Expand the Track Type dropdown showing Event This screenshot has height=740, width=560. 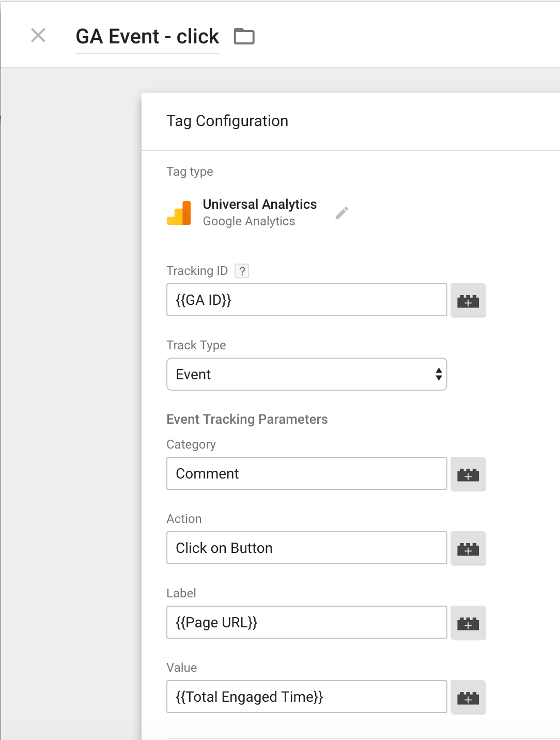click(307, 374)
